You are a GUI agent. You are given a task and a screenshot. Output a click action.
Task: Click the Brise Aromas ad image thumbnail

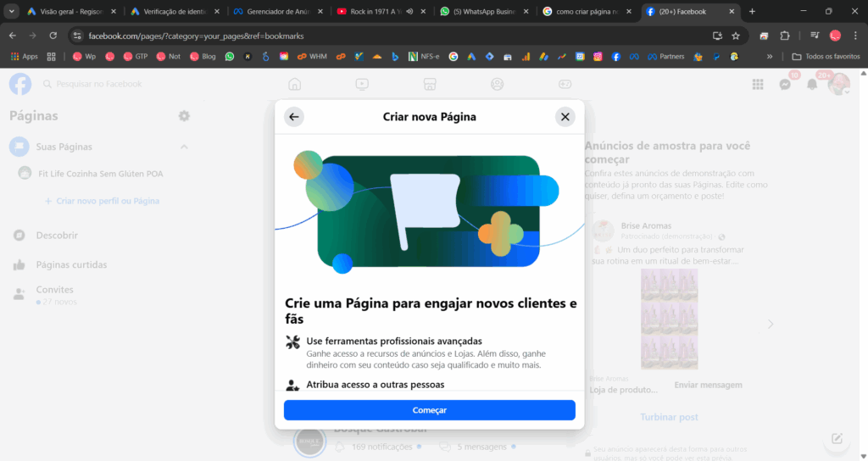click(670, 319)
